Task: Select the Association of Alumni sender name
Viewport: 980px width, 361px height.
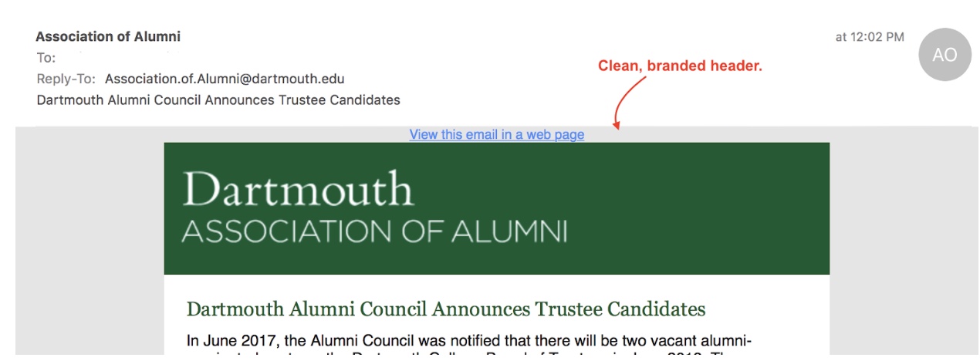Action: click(108, 36)
